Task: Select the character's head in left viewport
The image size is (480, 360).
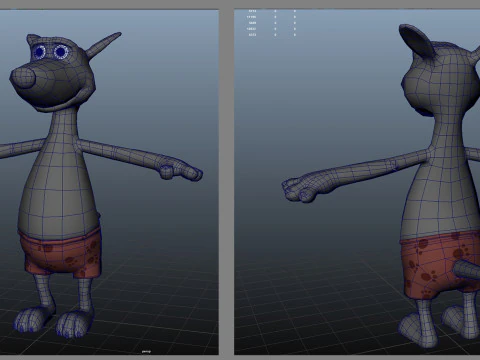Action: [x=53, y=73]
